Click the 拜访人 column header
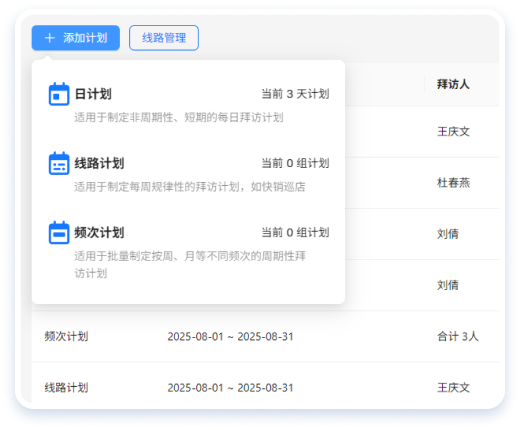Viewport: 520px width, 430px height. tap(453, 84)
